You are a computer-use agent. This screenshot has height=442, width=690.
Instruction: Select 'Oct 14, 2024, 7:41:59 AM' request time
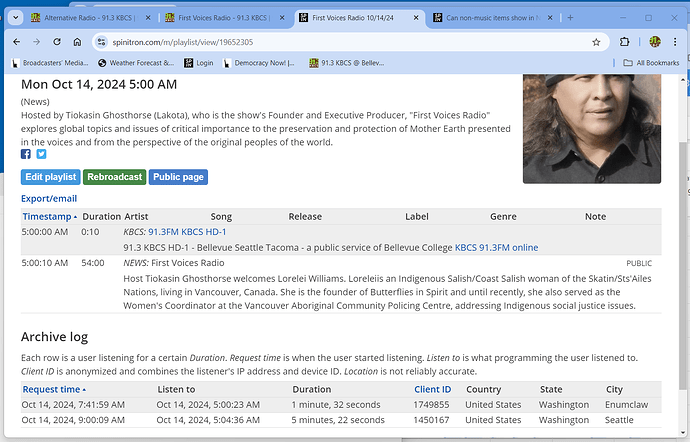click(73, 405)
